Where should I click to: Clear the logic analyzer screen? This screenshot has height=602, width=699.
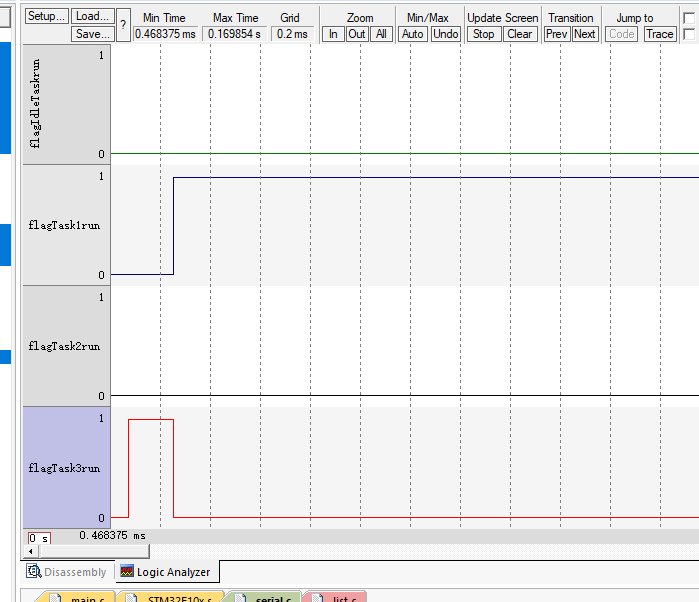pyautogui.click(x=520, y=34)
